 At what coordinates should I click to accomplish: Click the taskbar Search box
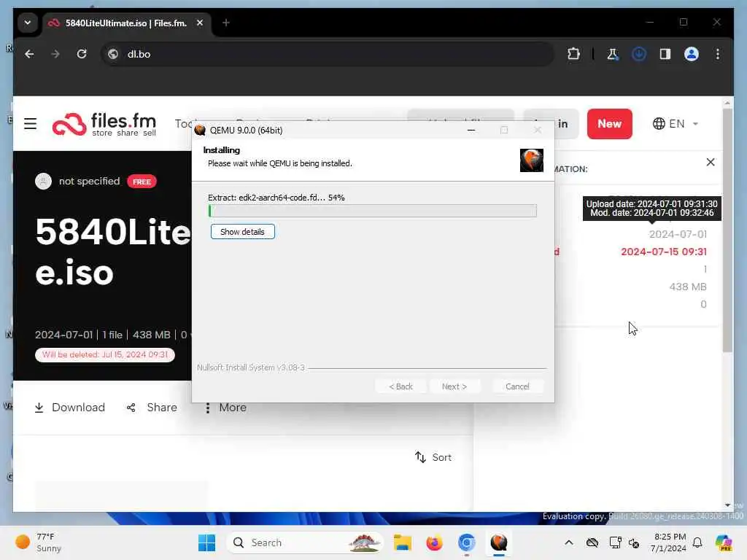[305, 542]
